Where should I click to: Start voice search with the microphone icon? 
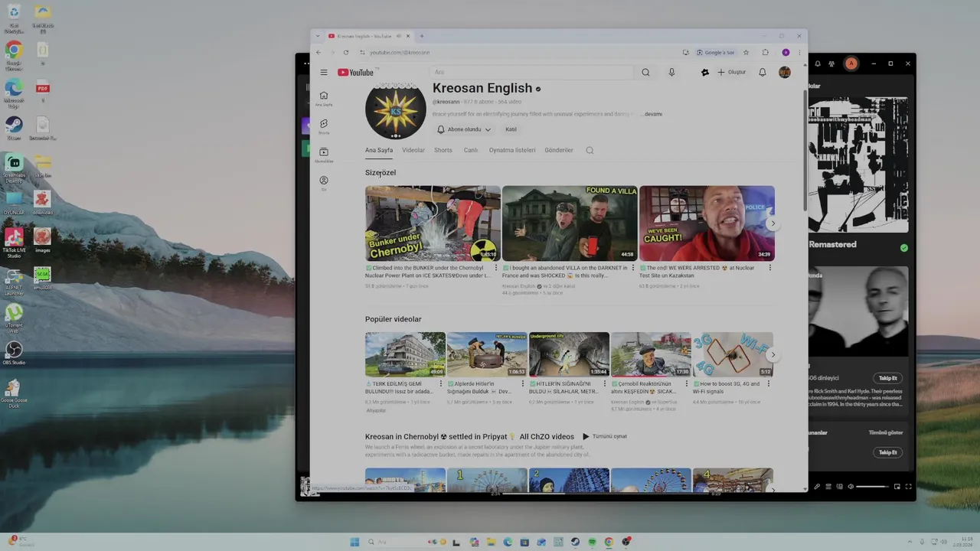point(671,73)
